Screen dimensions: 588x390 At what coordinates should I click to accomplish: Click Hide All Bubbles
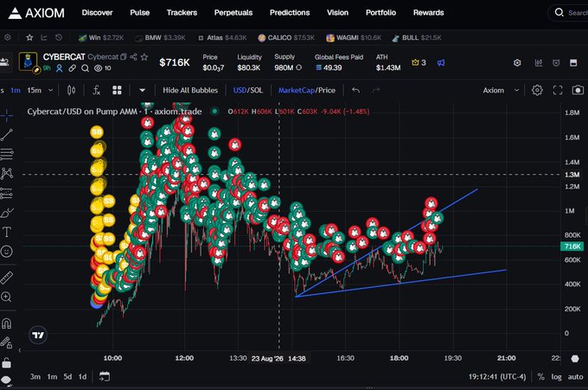[x=190, y=91]
